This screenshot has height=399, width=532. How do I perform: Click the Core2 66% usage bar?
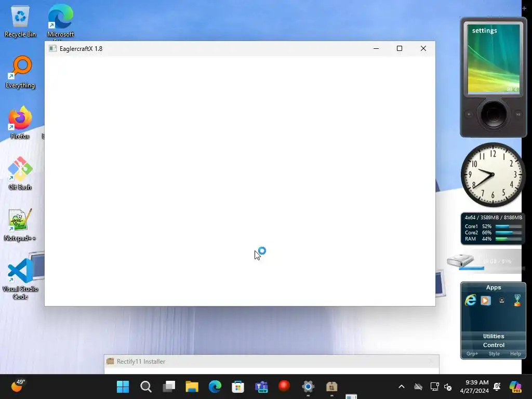(508, 232)
